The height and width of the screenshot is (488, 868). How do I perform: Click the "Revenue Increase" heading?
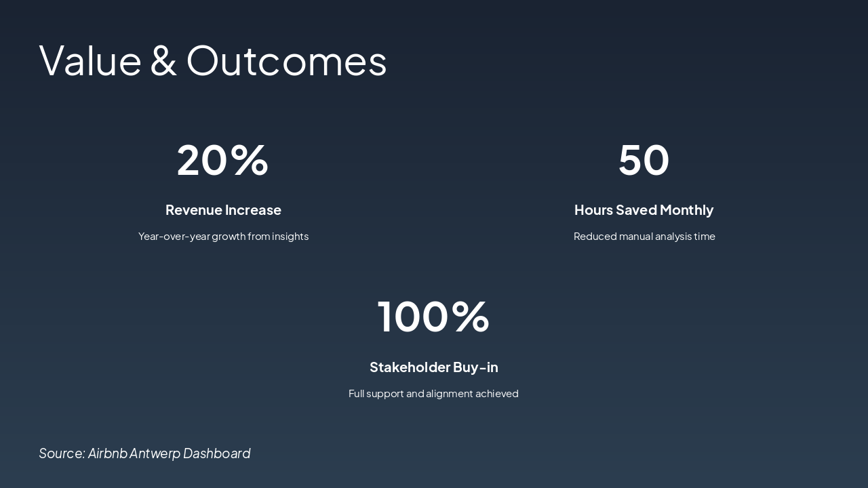click(223, 210)
